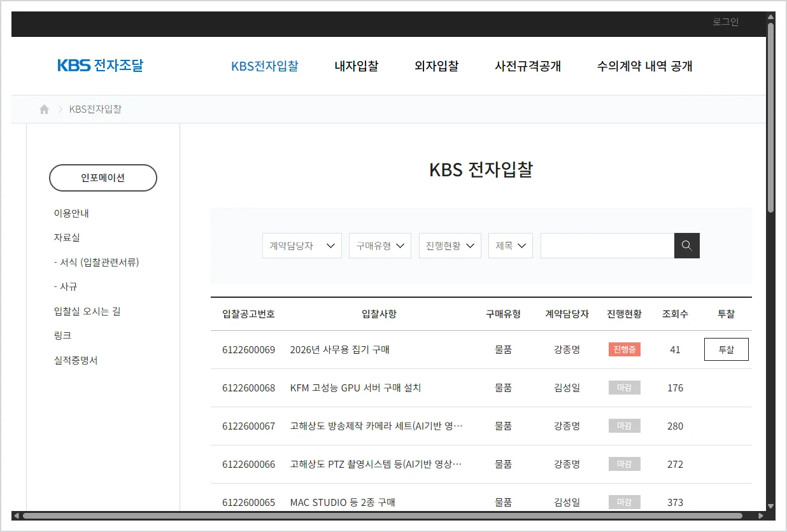Screen dimensions: 787x532
Task: Click the 입찰공고번호 column header
Action: tap(248, 314)
